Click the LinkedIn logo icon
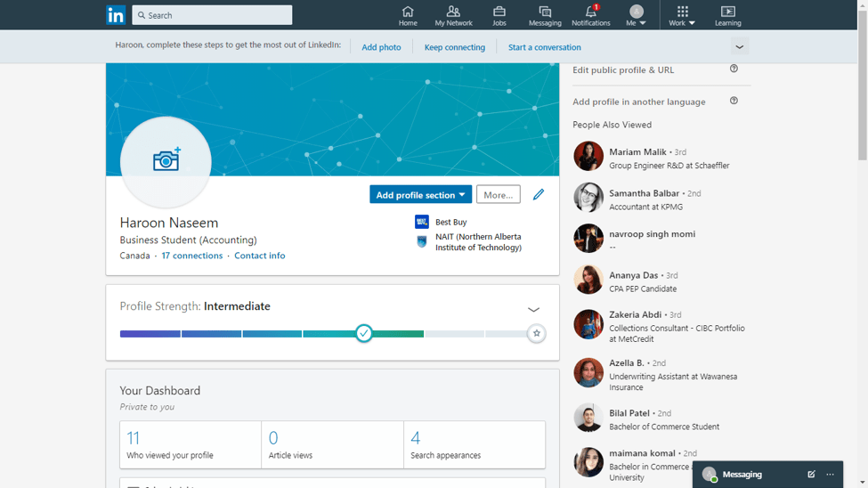 [116, 15]
